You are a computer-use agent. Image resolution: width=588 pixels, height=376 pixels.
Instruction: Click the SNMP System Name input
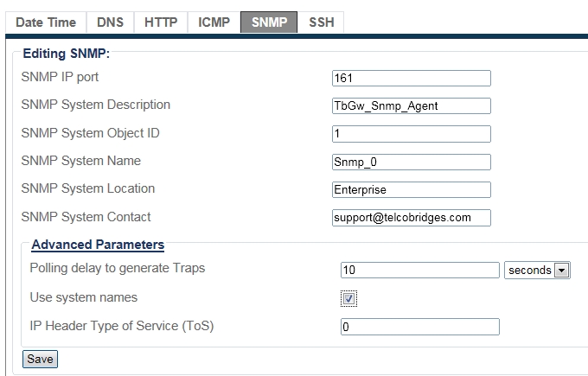411,162
